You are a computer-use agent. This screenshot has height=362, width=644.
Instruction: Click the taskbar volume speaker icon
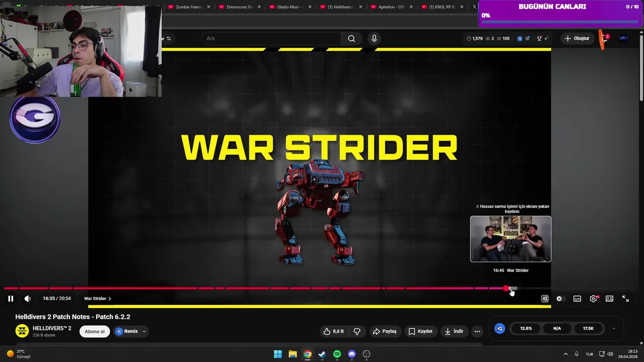[x=610, y=354]
